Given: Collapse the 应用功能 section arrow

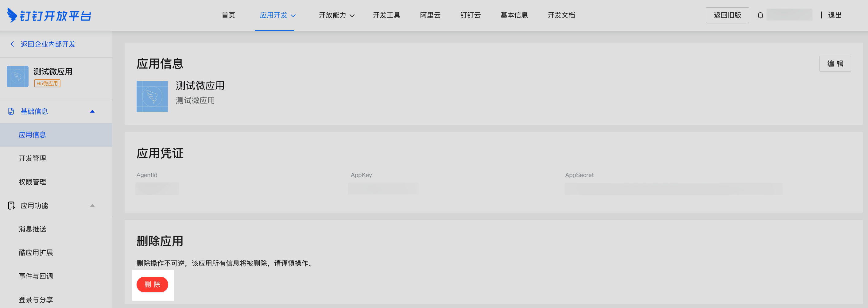Looking at the screenshot, I should 92,206.
